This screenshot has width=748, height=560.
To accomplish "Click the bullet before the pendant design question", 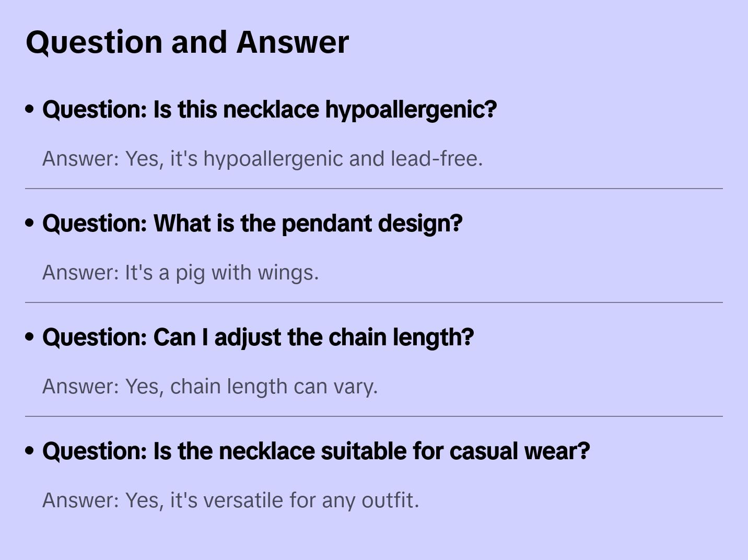I will coord(30,223).
